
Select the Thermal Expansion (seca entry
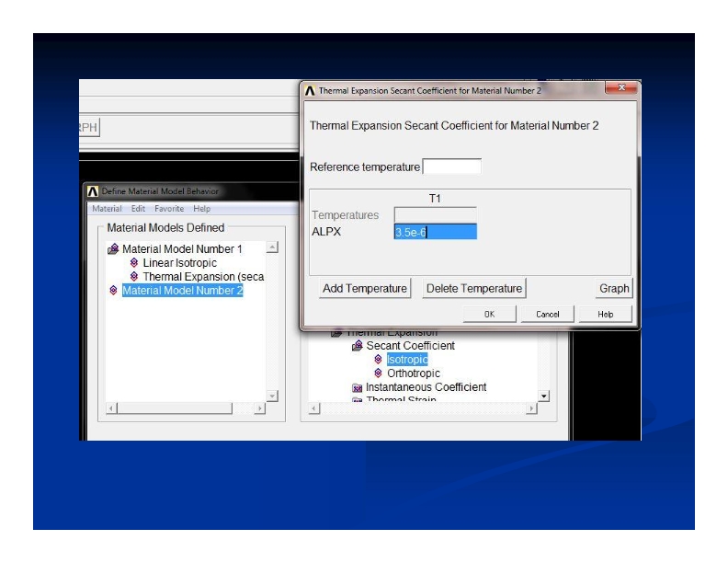click(x=202, y=277)
